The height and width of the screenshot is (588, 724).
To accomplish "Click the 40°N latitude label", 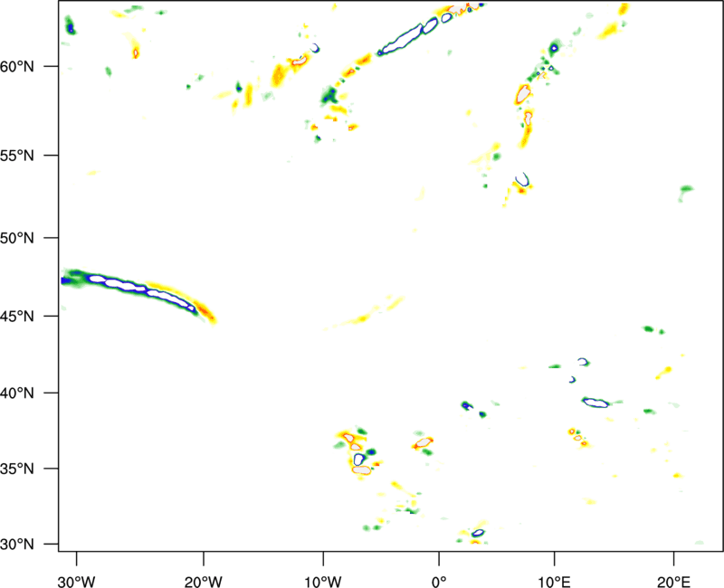I will 17,394.
